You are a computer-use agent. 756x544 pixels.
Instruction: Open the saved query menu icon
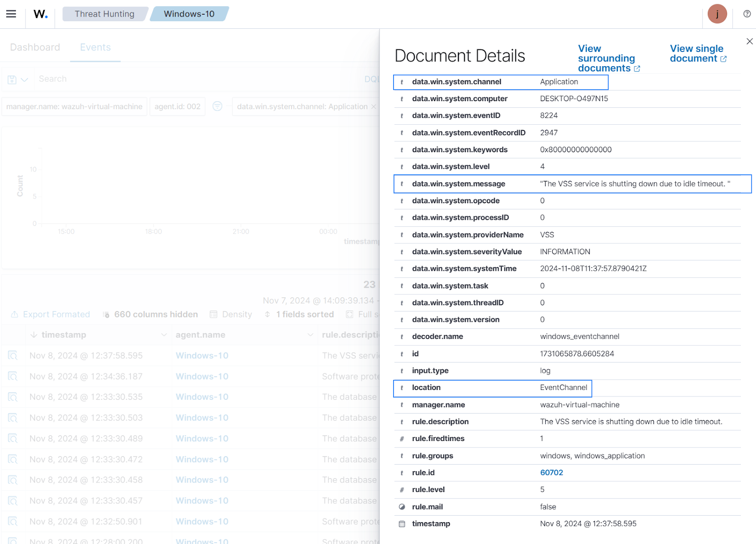click(12, 79)
